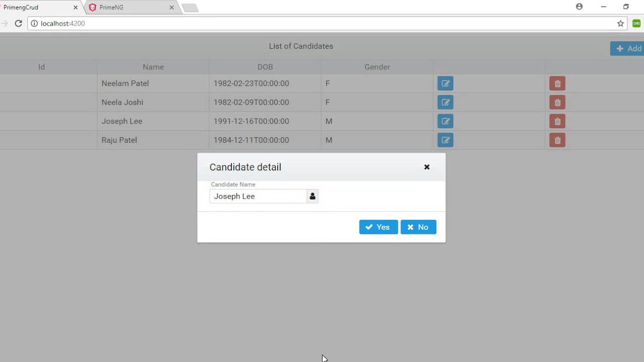Edit the Neelam Patel row
The width and height of the screenshot is (644, 362).
(x=445, y=83)
